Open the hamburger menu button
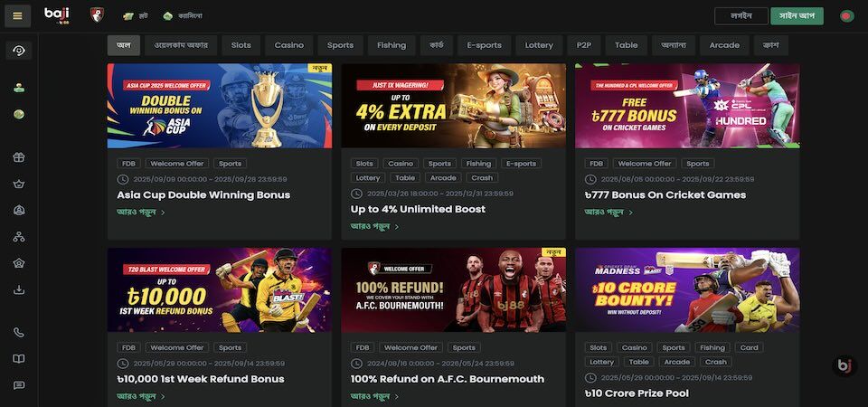Viewport: 868px width, 407px height. point(18,16)
